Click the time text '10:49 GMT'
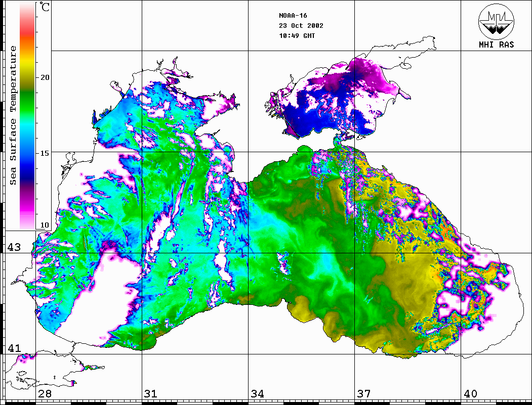Screen dimensions: 532x405 click(297, 35)
